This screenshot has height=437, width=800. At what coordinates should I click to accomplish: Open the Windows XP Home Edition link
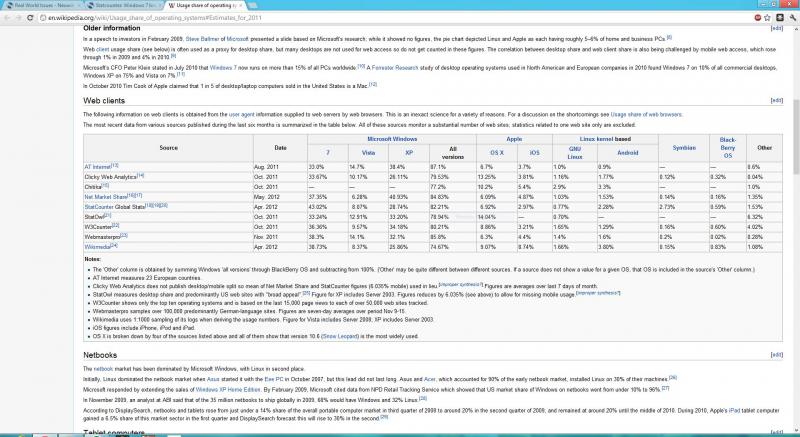(x=228, y=390)
